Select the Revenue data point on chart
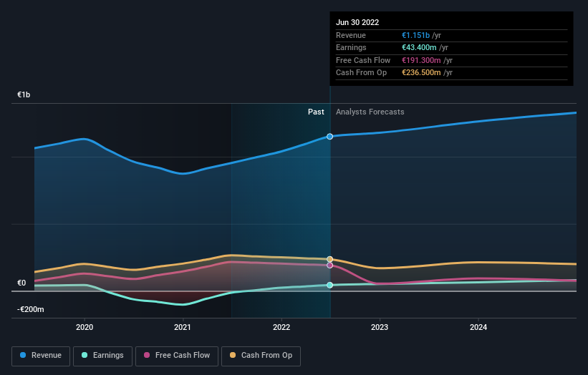Viewport: 588px width, 375px height. tap(329, 137)
